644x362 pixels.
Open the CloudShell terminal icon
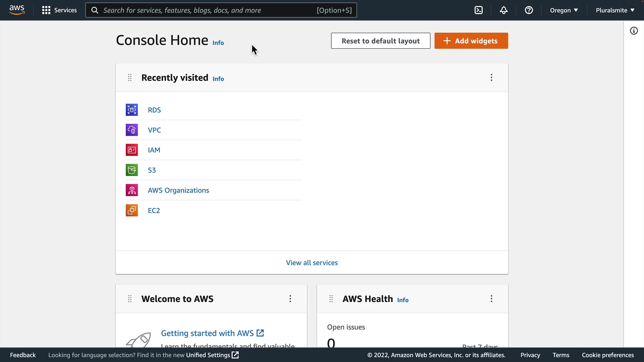click(x=479, y=10)
